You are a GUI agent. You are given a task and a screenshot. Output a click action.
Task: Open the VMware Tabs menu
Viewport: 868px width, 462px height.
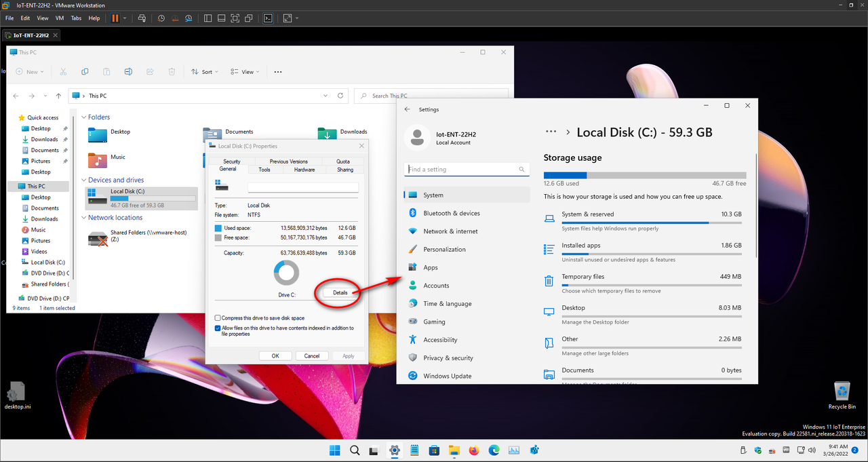tap(77, 18)
